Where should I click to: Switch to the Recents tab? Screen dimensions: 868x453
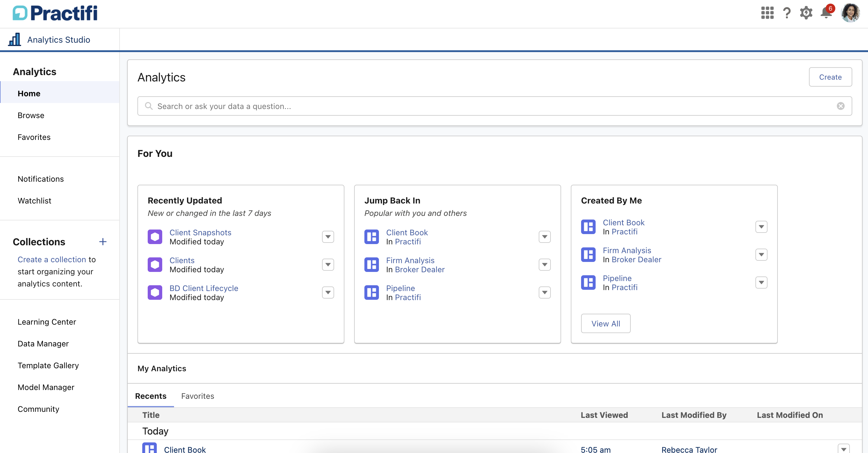click(151, 396)
